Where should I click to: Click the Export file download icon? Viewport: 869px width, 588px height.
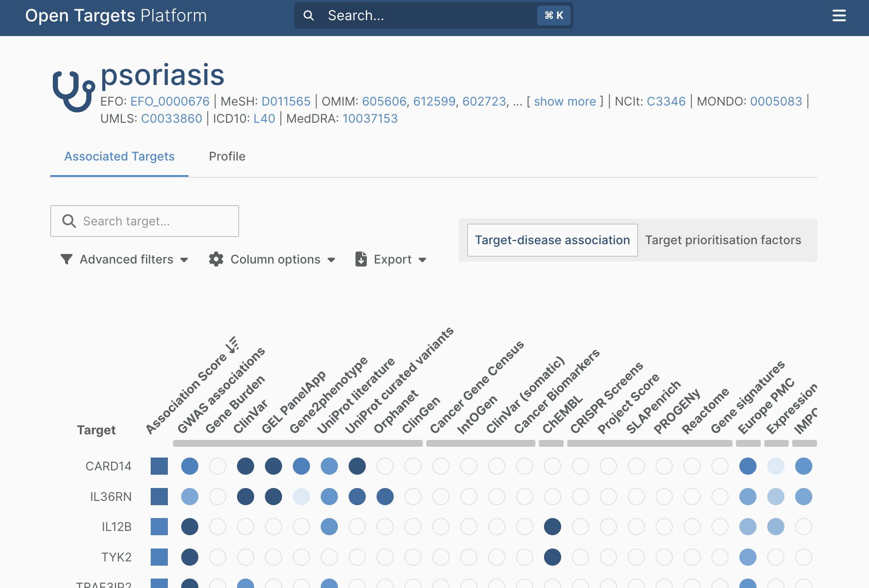pos(361,259)
